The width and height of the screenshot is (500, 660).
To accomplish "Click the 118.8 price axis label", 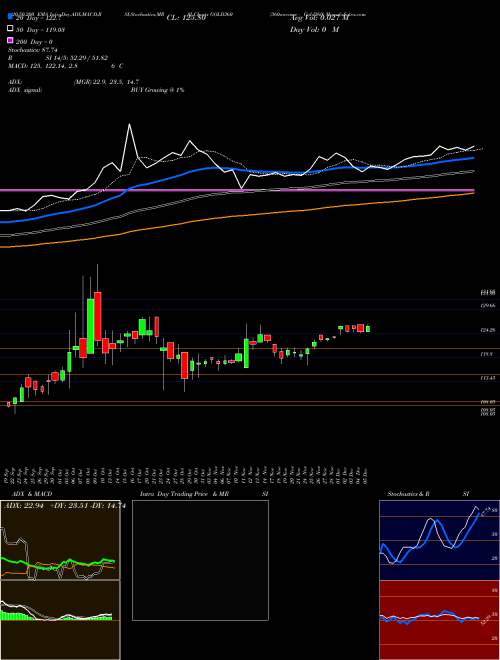I will [487, 354].
